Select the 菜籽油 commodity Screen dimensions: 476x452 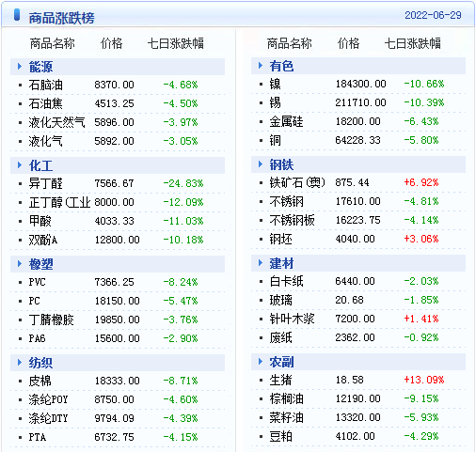287,417
